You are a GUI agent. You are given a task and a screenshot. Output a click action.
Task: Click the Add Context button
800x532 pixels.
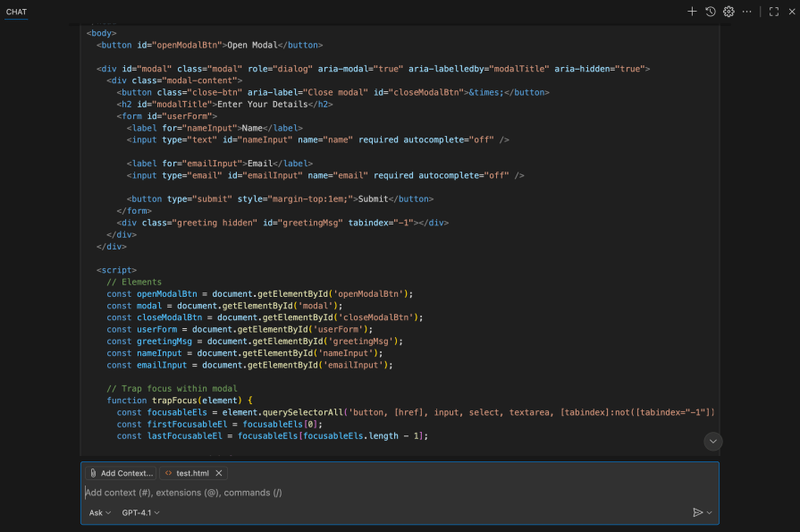click(x=122, y=473)
